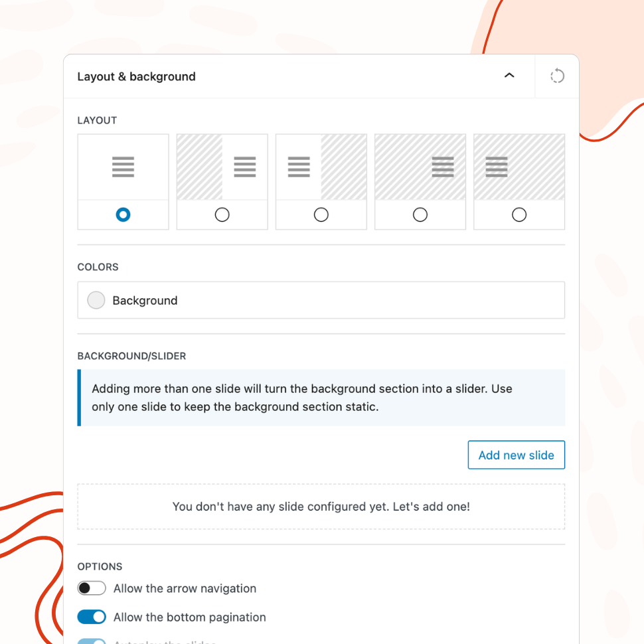
Task: Select the radio under the fifth layout option
Action: [519, 214]
